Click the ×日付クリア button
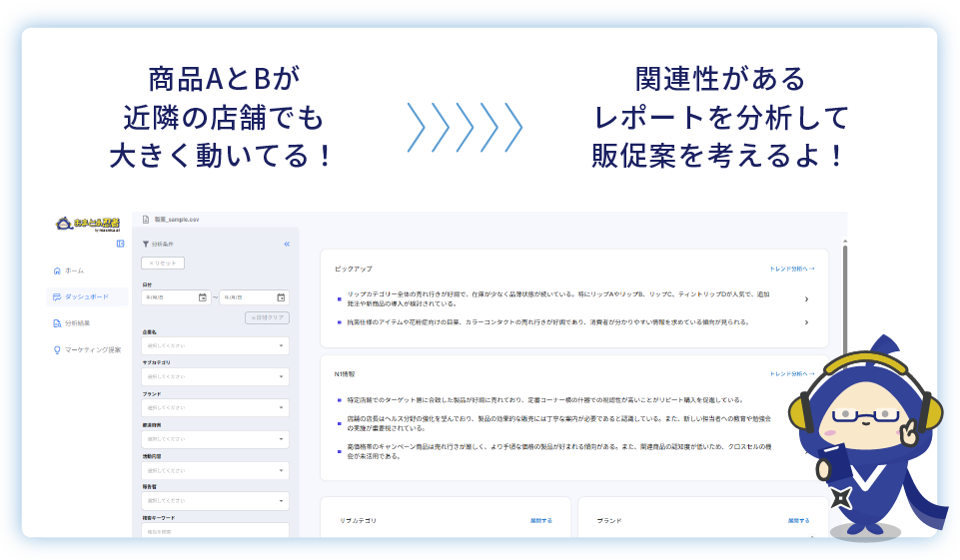The height and width of the screenshot is (560, 960). point(267,317)
